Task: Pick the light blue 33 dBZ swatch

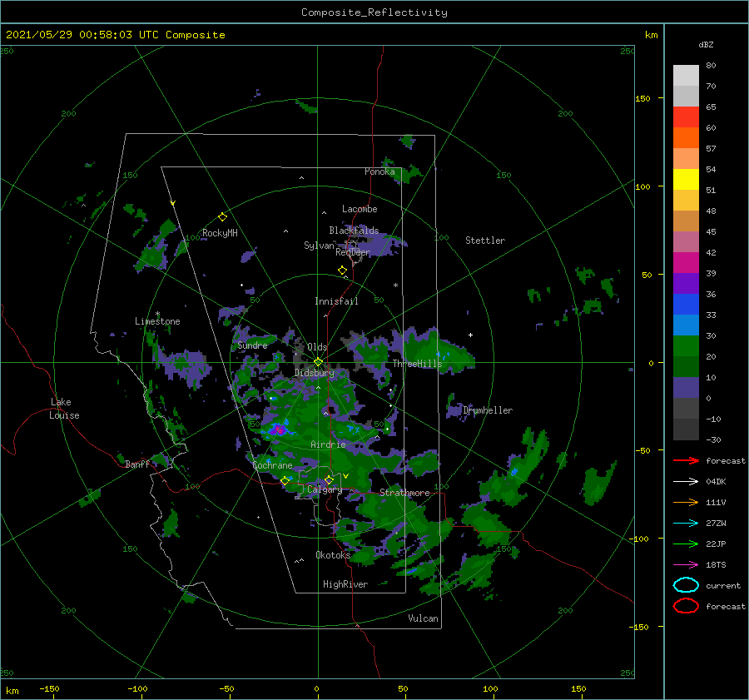Action: click(686, 325)
